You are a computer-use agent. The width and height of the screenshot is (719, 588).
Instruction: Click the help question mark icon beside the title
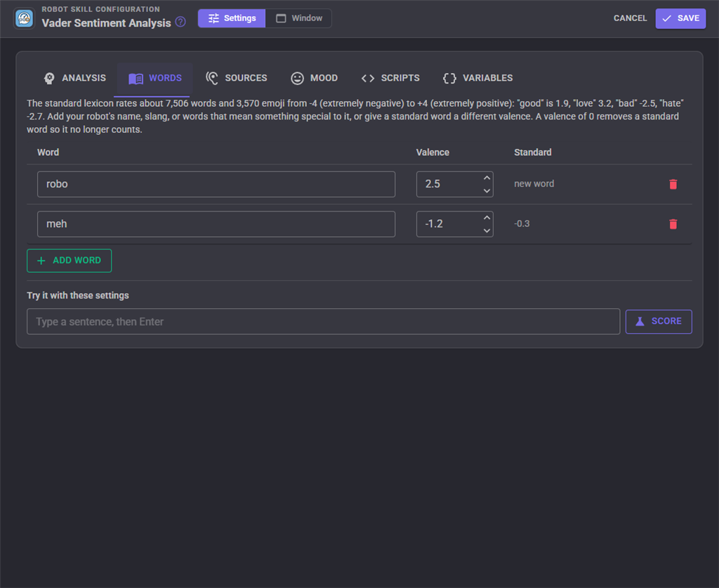[x=180, y=22]
